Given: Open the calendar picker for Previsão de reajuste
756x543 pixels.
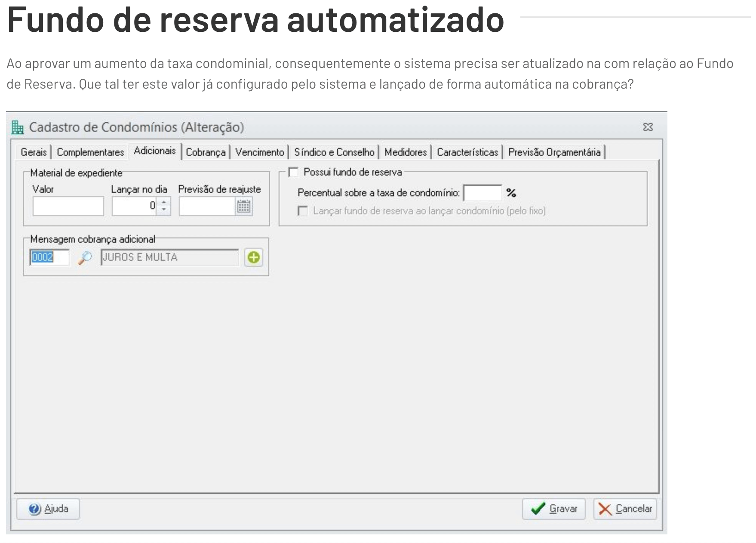Looking at the screenshot, I should [244, 206].
